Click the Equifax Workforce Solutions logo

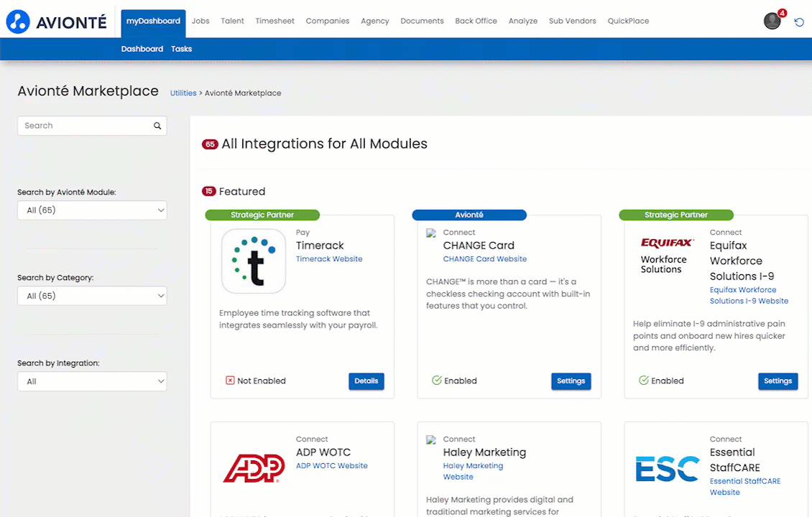click(x=667, y=256)
